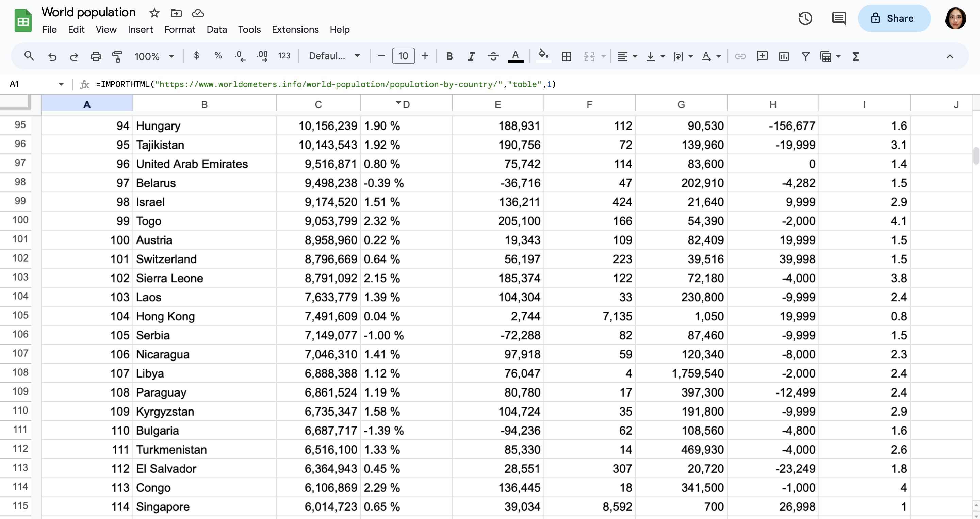This screenshot has height=519, width=980.
Task: Expand the name box dropdown arrow
Action: [x=61, y=84]
